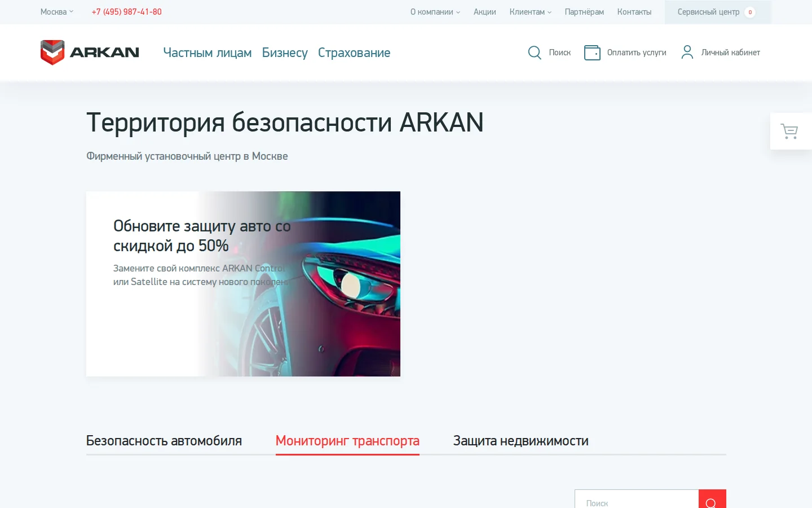Call phone number +7 (495) 987-41-80
This screenshot has height=508, width=812.
(127, 12)
